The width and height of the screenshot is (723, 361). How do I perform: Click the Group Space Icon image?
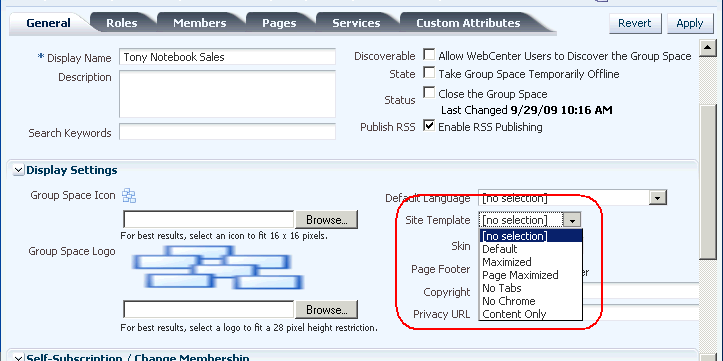point(129,196)
